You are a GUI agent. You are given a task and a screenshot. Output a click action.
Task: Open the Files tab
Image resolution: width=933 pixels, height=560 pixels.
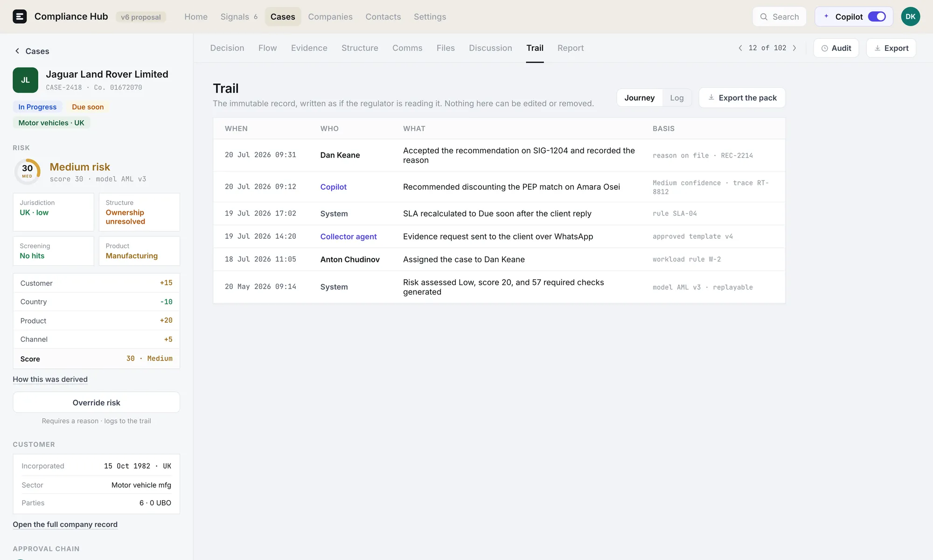pyautogui.click(x=446, y=48)
